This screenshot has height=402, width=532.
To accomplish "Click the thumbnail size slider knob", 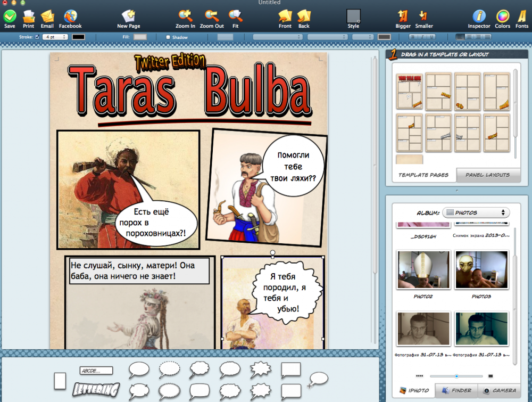I will (x=456, y=376).
